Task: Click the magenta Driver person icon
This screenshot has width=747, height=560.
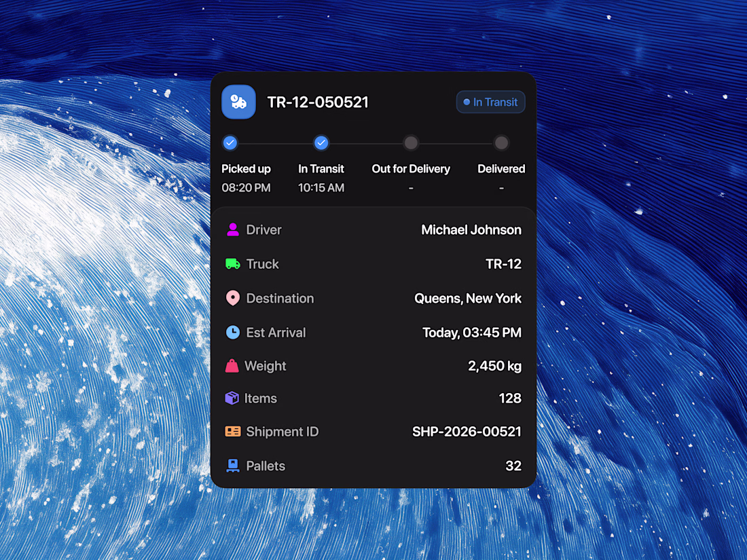Action: click(x=232, y=229)
